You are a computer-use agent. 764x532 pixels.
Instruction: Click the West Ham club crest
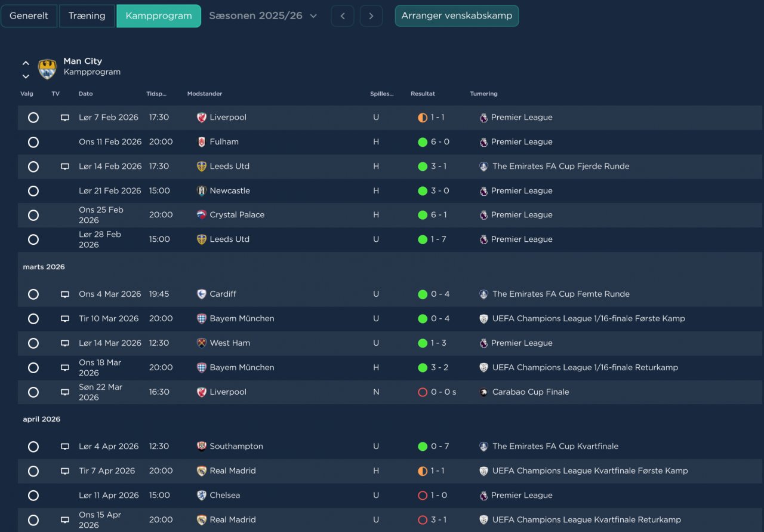(x=202, y=343)
